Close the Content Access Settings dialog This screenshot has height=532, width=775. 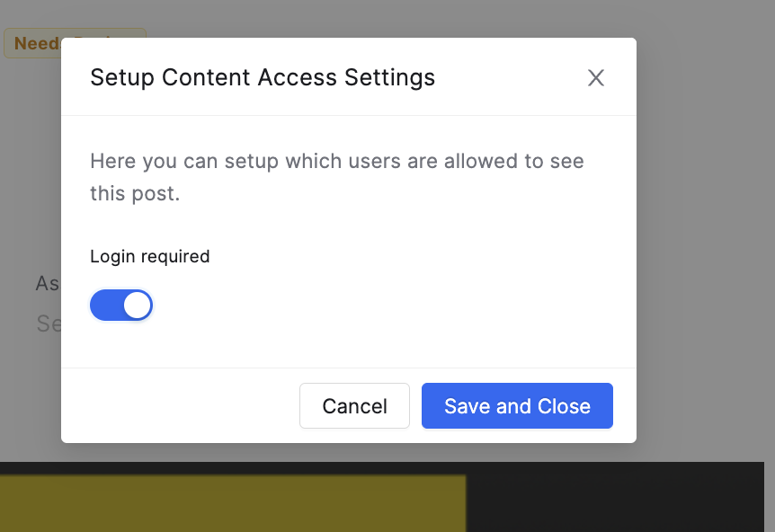click(595, 77)
